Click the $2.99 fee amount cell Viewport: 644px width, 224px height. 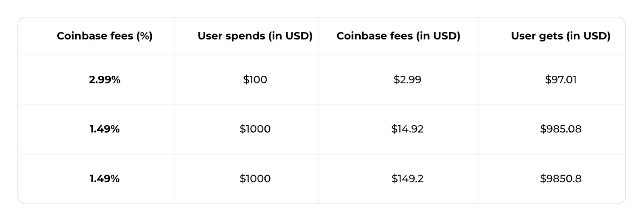tap(407, 80)
